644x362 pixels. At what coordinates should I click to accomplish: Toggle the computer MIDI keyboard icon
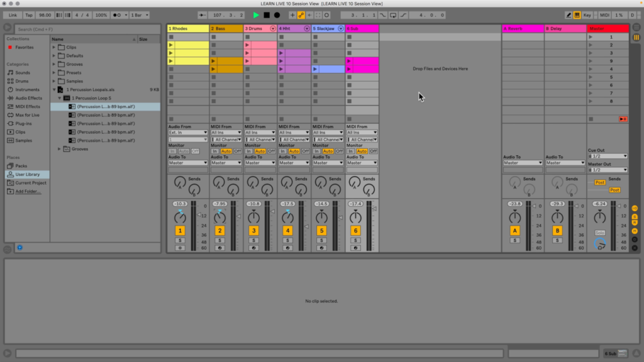point(577,14)
